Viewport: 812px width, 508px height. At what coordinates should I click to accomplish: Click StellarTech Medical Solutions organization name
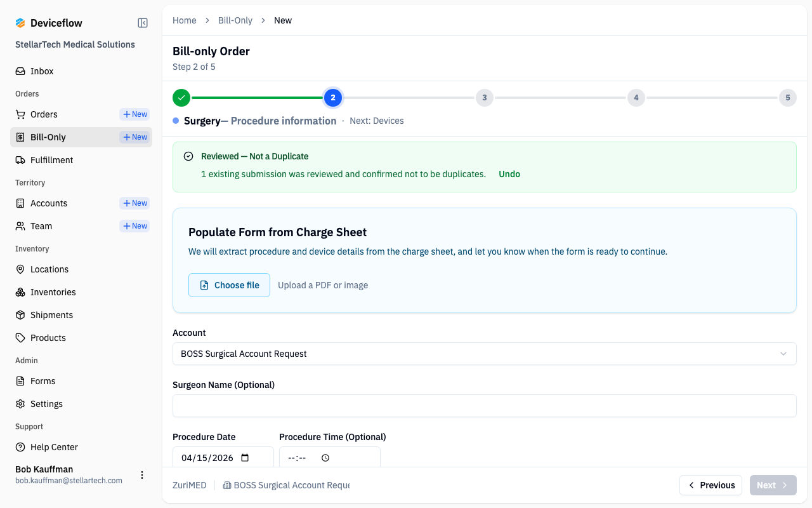click(75, 44)
